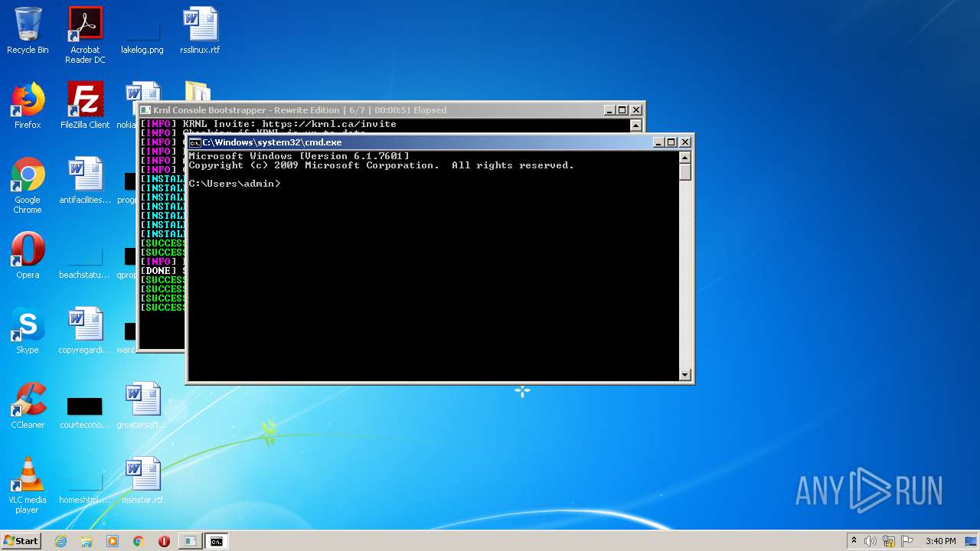Select the copyregardi document icon

point(85,331)
